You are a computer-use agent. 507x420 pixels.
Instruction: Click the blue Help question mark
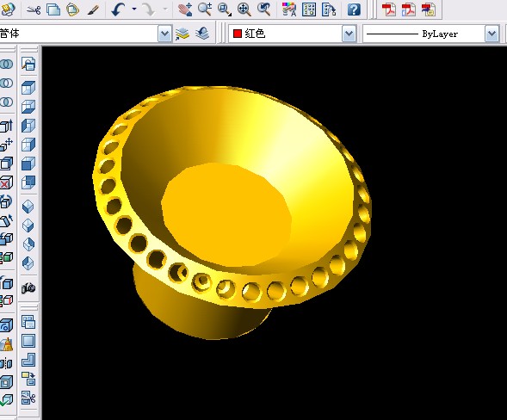coord(354,9)
